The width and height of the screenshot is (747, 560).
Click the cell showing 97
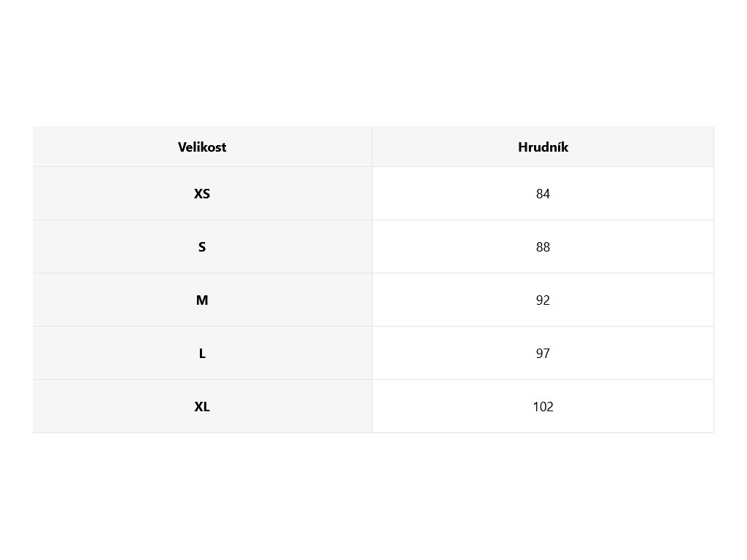(543, 354)
